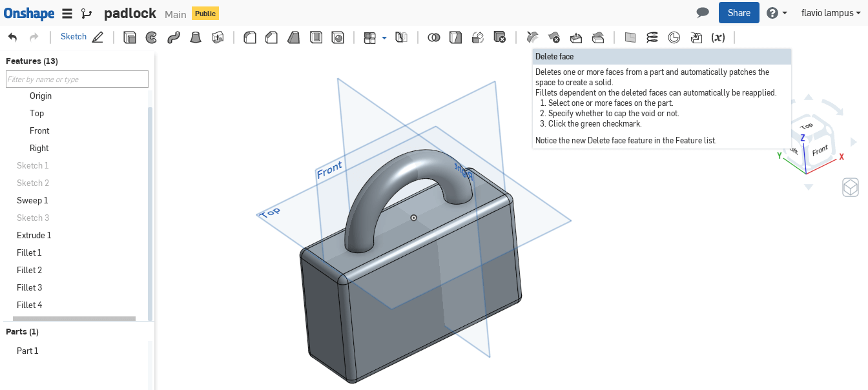868x390 pixels.
Task: Click the padlock document name
Action: [131, 14]
